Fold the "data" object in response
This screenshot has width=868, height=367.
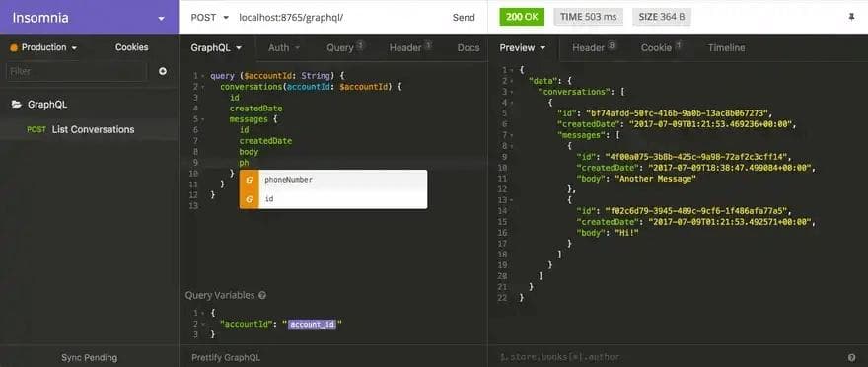point(512,81)
